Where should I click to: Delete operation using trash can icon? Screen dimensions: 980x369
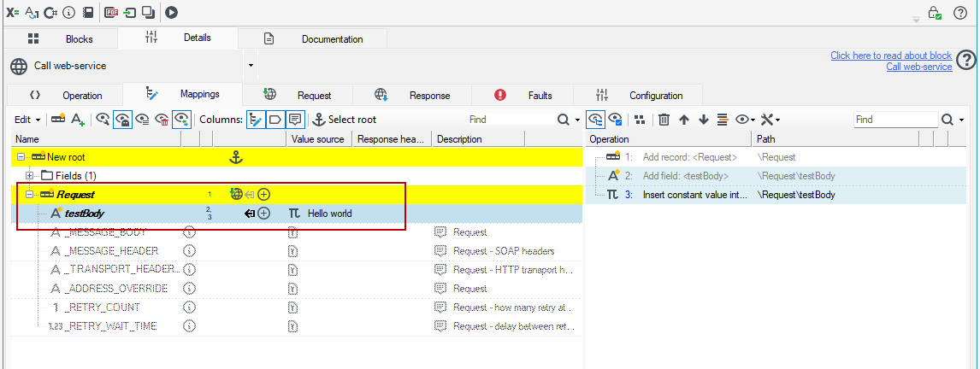(x=664, y=120)
